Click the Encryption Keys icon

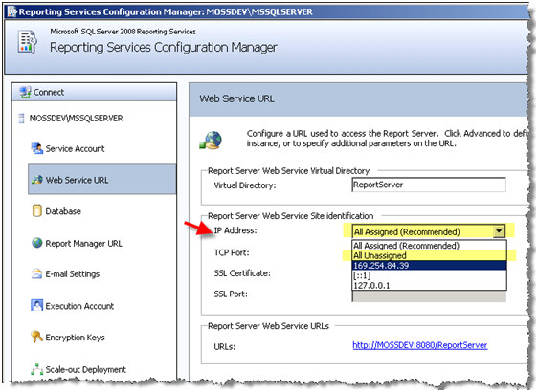click(x=36, y=337)
